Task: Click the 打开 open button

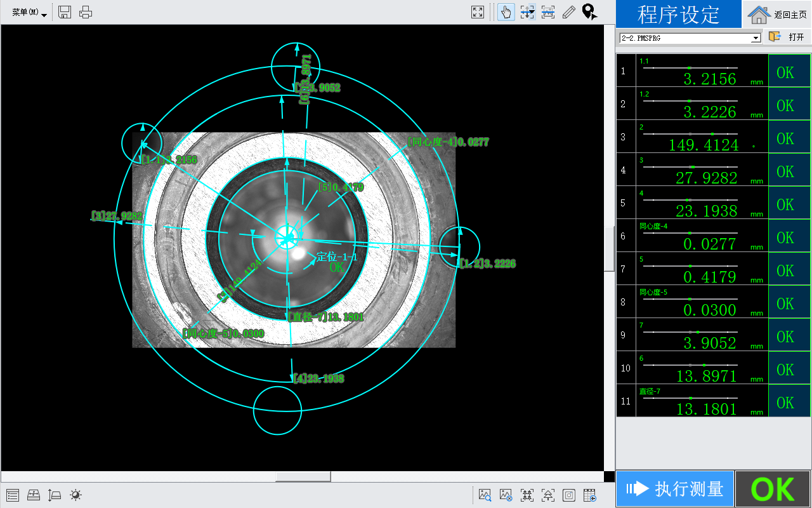Action: pos(787,37)
